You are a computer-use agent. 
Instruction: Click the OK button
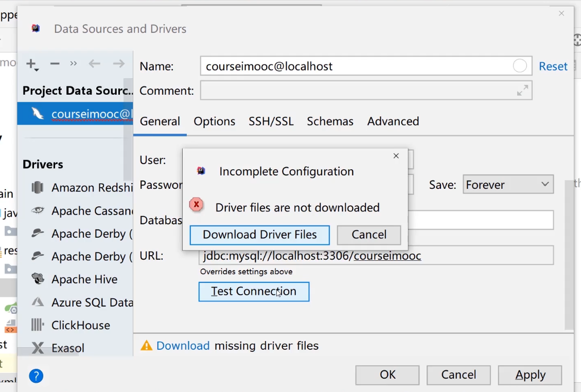tap(387, 375)
